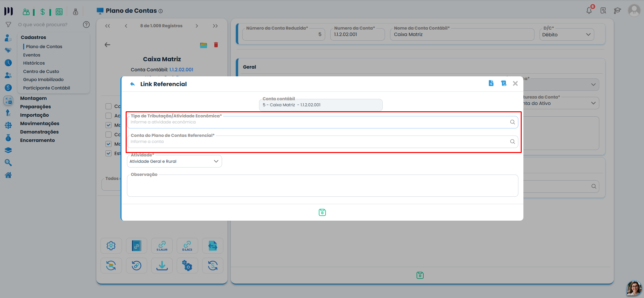644x298 pixels.
Task: Open Plano de Contas menu item
Action: [44, 47]
